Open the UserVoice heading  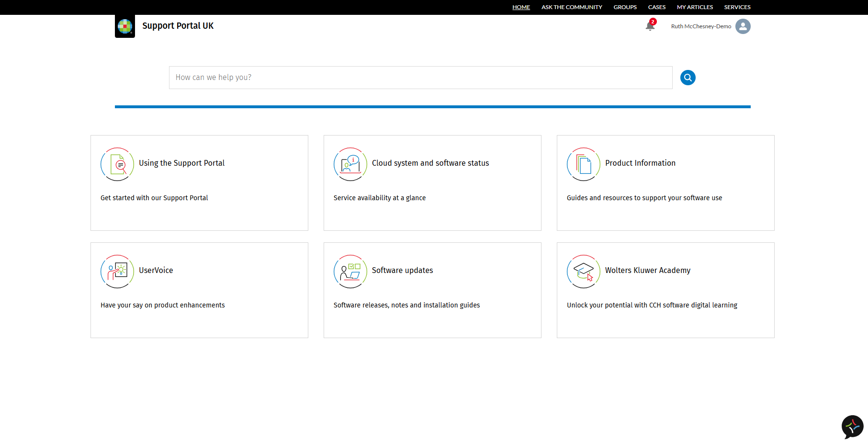[156, 270]
